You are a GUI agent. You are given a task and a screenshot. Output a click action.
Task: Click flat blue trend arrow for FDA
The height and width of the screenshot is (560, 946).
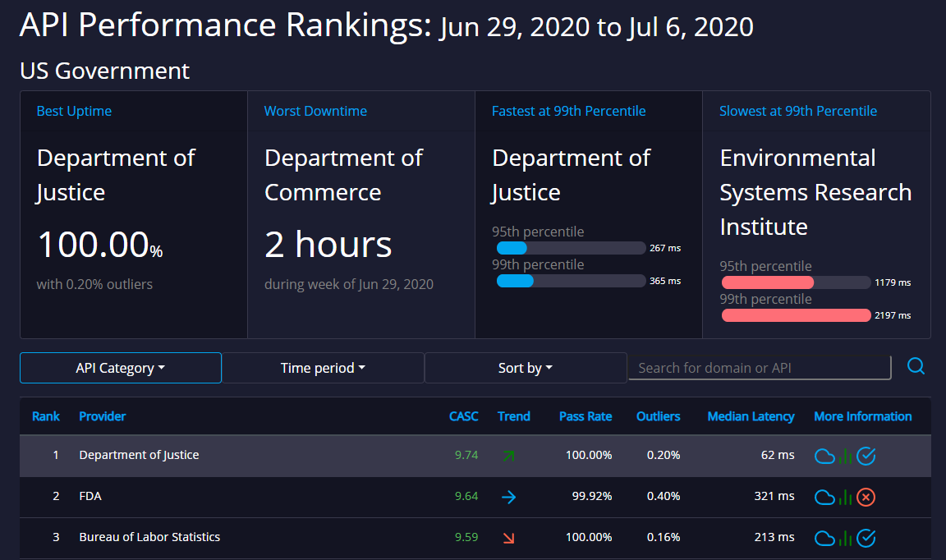coord(508,497)
